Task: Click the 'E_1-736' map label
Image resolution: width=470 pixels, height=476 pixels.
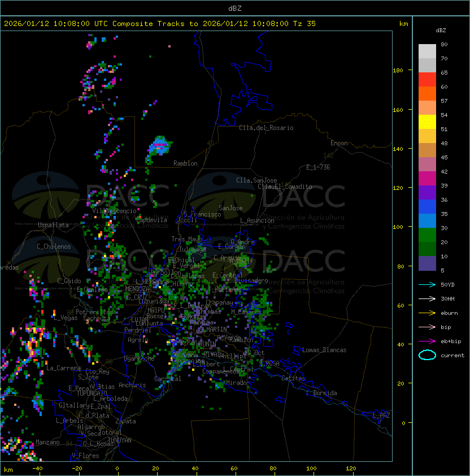Action: (x=318, y=167)
